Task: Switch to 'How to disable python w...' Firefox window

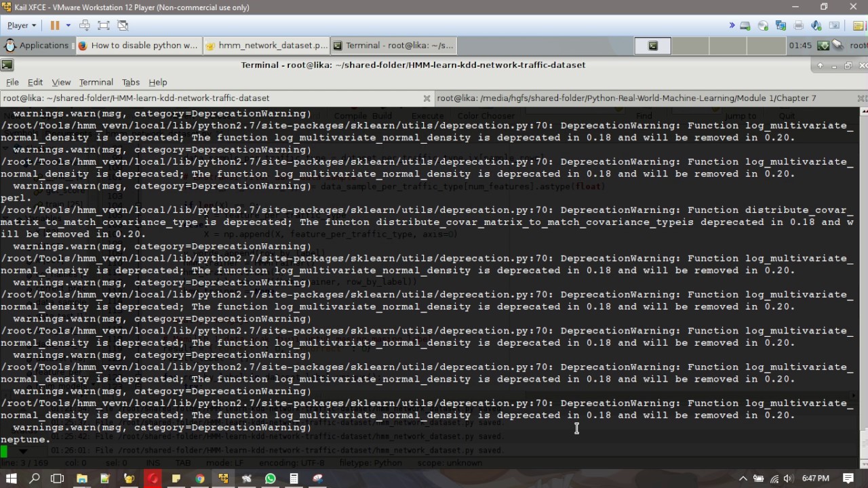Action: [x=138, y=45]
